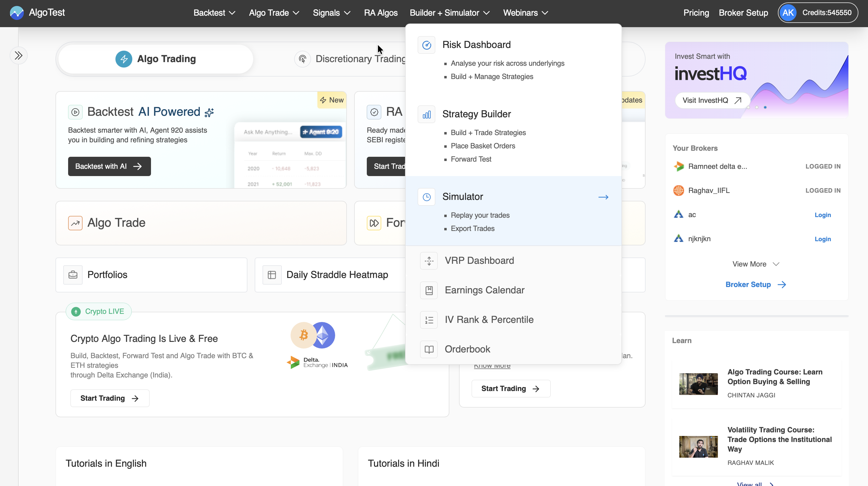Click the Simulator right arrow
Image resolution: width=868 pixels, height=486 pixels.
603,197
